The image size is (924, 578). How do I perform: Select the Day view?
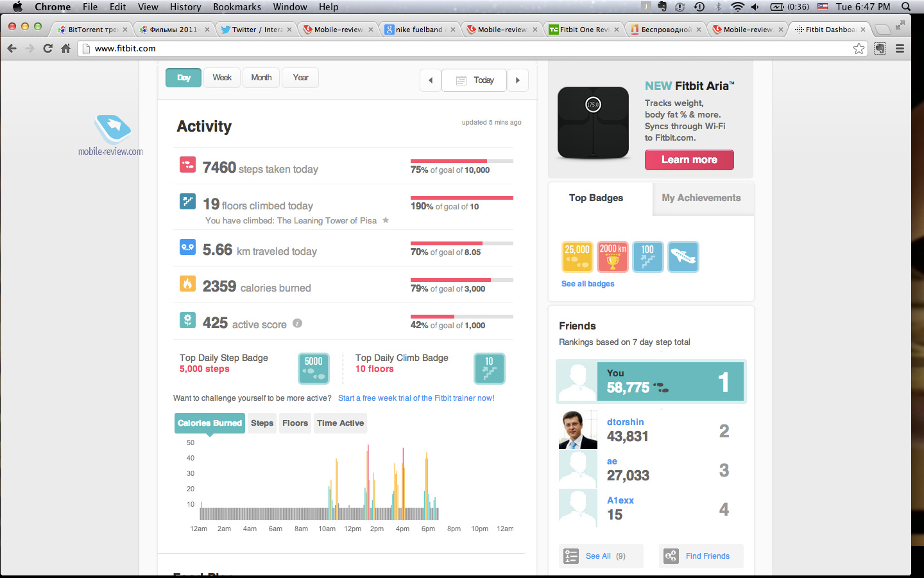tap(184, 78)
